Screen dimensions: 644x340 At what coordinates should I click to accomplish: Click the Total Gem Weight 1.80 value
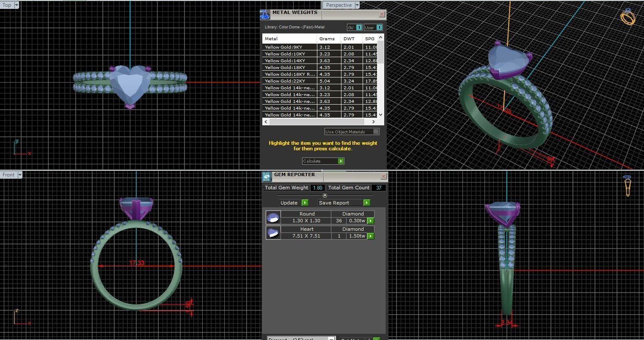point(317,188)
